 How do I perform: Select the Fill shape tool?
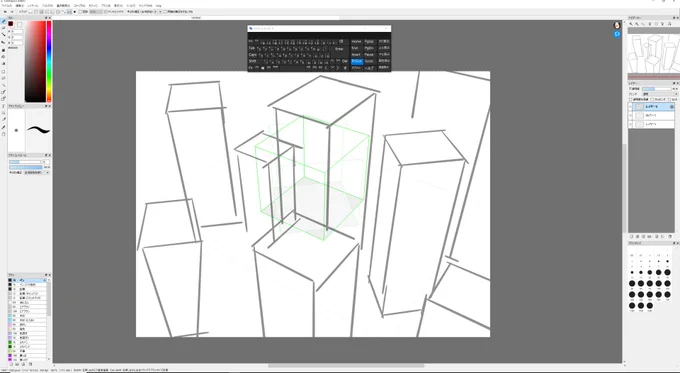(x=3, y=50)
